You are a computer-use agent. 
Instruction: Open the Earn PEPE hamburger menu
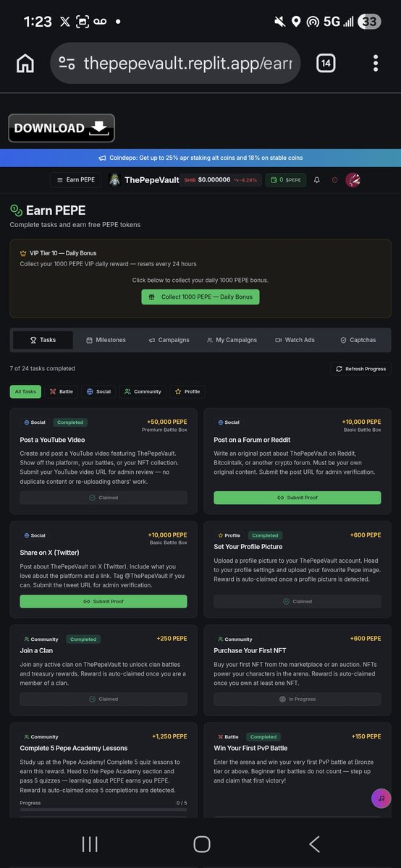(x=75, y=179)
